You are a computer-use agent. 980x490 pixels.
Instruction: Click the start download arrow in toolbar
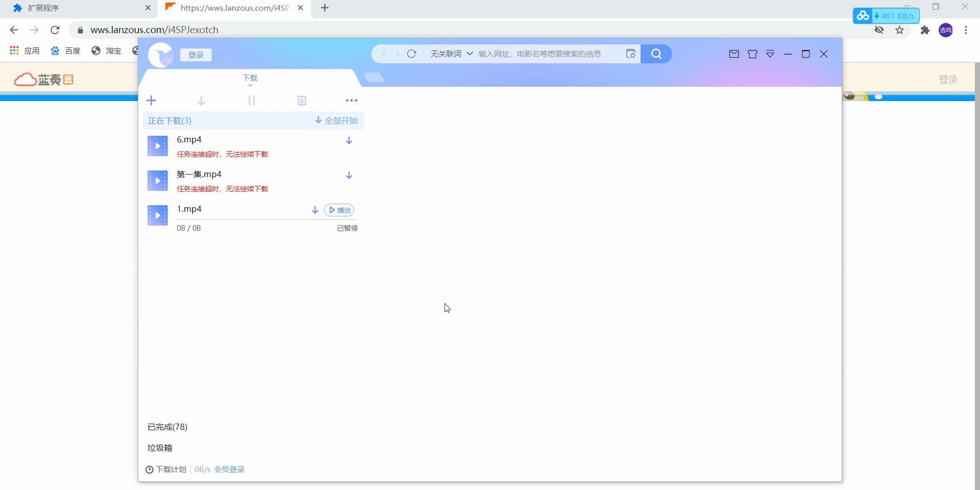pyautogui.click(x=201, y=101)
